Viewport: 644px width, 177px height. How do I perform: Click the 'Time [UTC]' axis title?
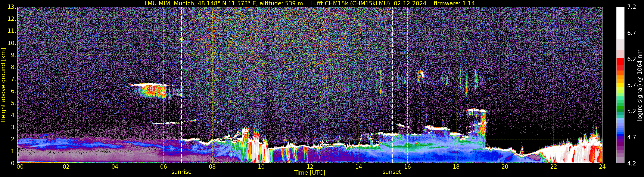[310, 173]
